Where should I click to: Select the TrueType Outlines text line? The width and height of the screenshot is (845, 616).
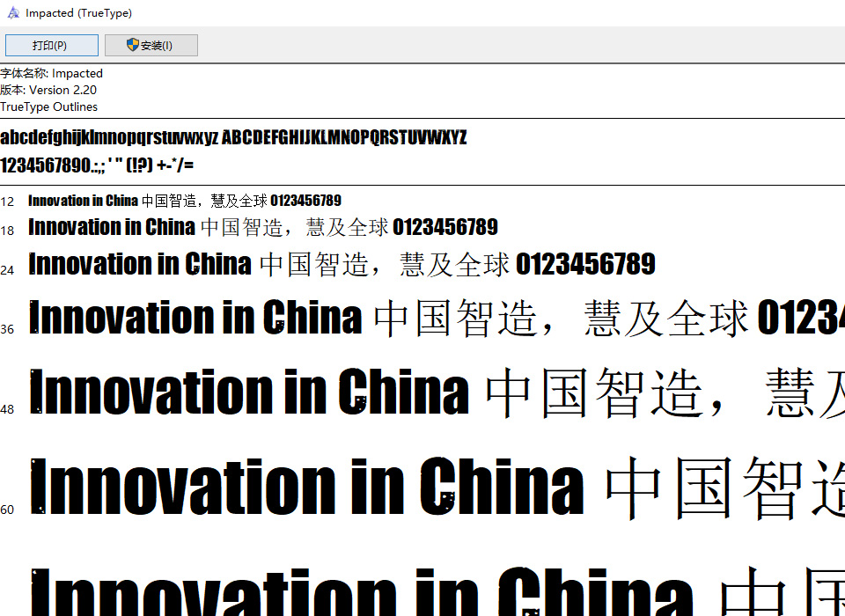(48, 106)
